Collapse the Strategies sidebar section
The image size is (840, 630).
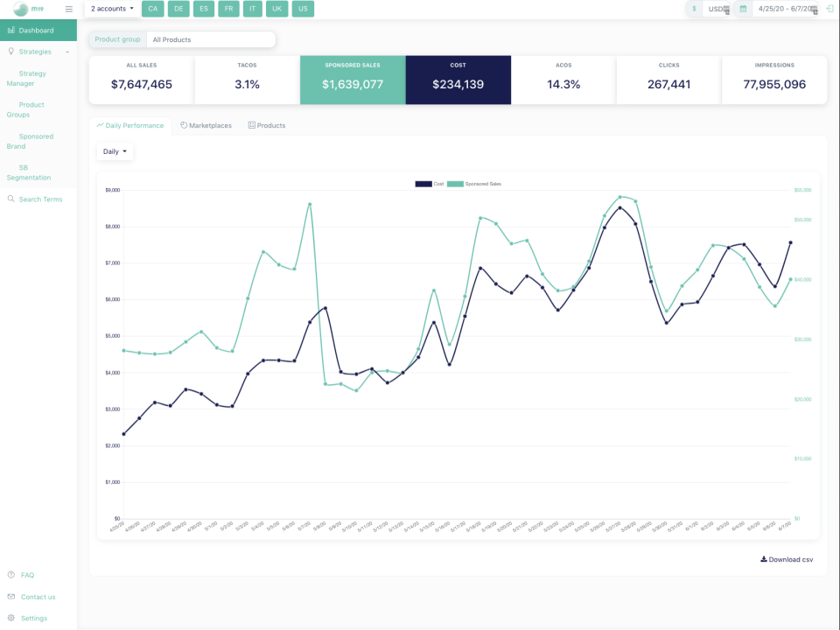[x=66, y=51]
